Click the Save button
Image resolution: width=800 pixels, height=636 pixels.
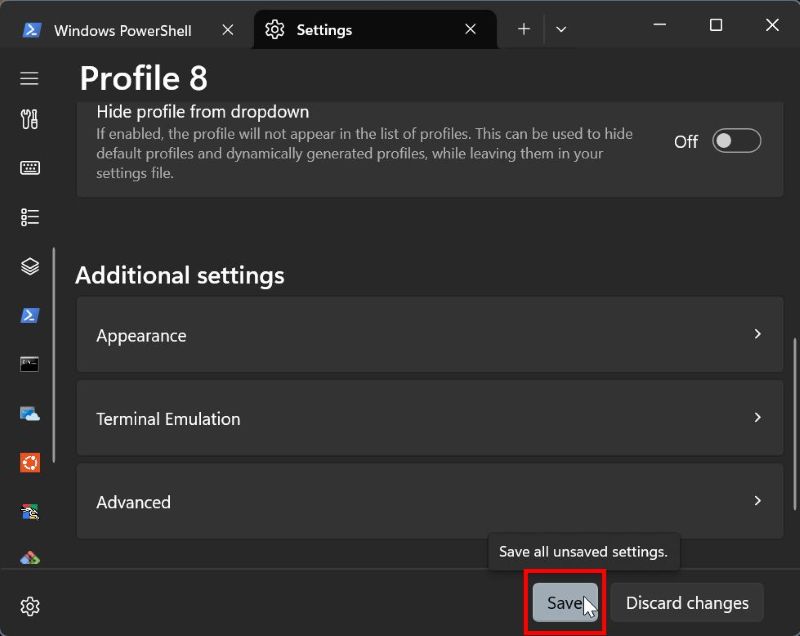point(564,603)
